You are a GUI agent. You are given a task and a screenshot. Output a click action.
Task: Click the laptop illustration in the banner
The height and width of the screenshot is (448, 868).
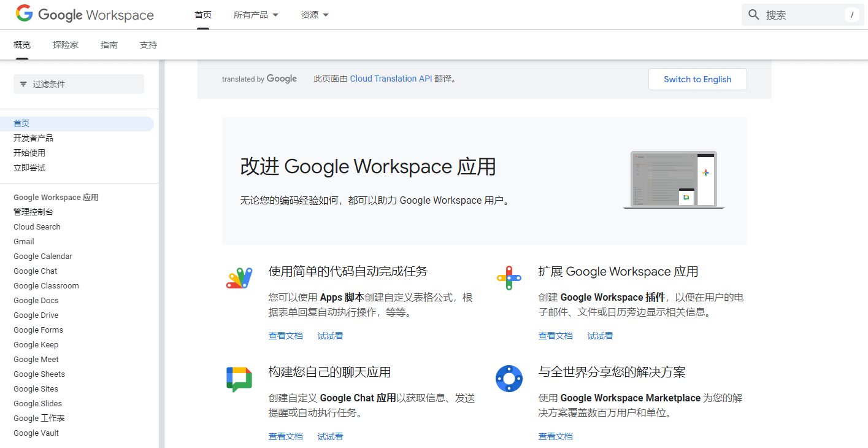click(674, 180)
